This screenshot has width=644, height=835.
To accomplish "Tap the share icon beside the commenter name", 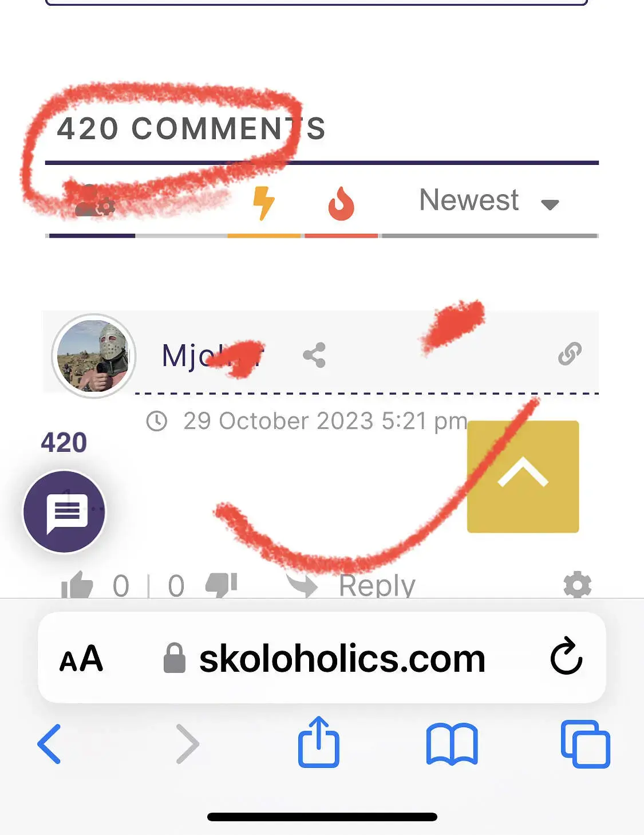I will point(314,355).
